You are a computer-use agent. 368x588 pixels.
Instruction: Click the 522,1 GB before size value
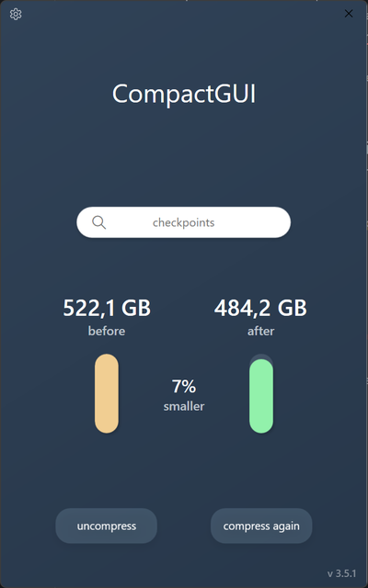107,309
